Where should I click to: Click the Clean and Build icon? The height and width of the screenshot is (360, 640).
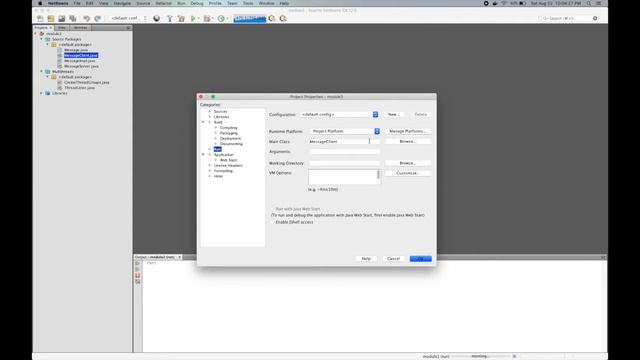[181, 18]
